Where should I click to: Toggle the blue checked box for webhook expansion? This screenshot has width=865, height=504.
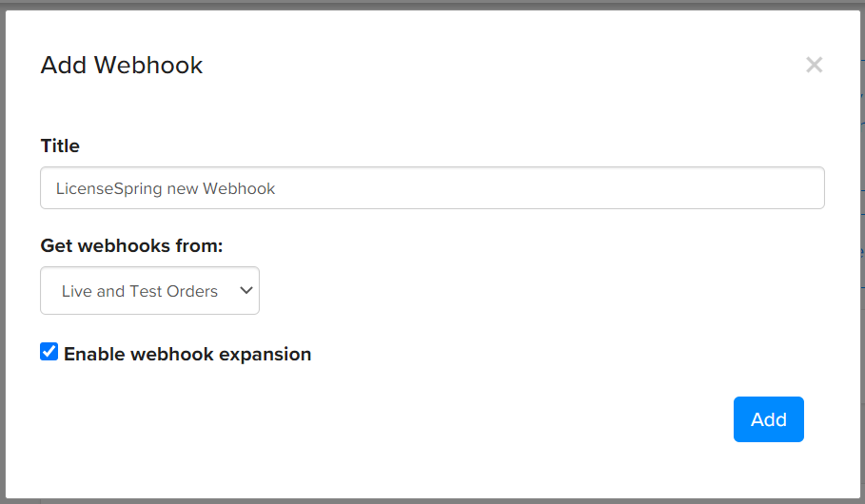[49, 353]
